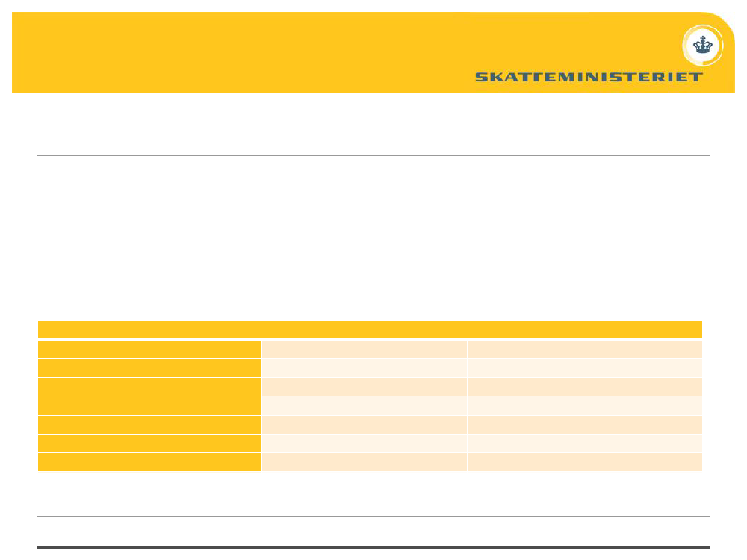Click right-column cell in fifth data row
This screenshot has width=747, height=560.
click(x=585, y=424)
